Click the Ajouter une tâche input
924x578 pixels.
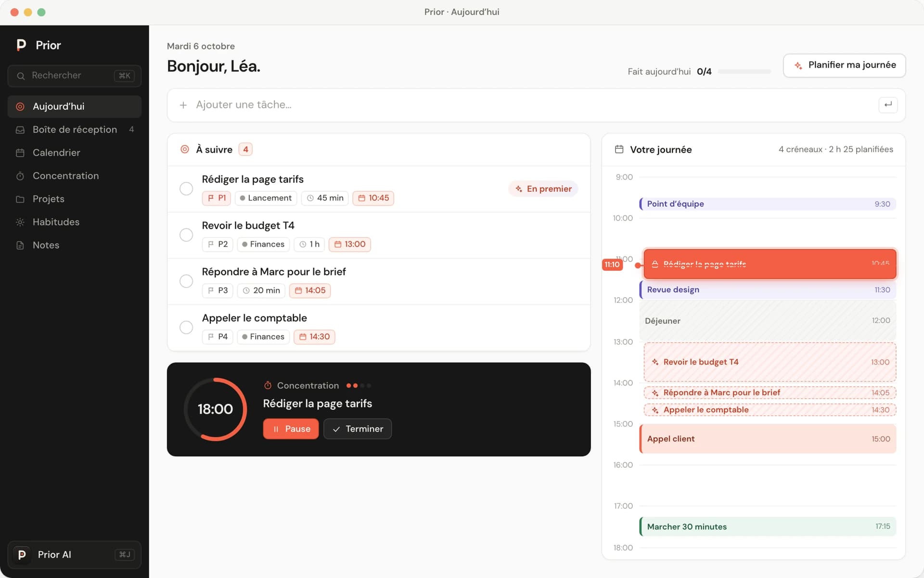536,105
